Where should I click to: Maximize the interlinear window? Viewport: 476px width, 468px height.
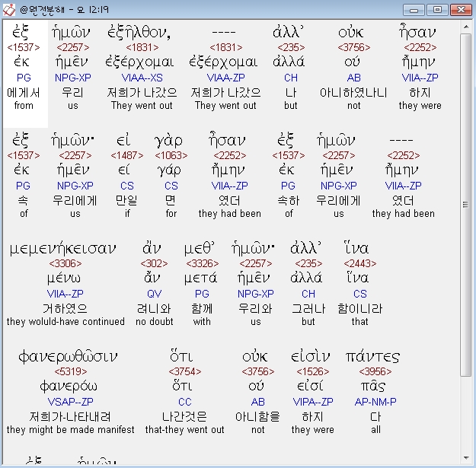point(437,10)
